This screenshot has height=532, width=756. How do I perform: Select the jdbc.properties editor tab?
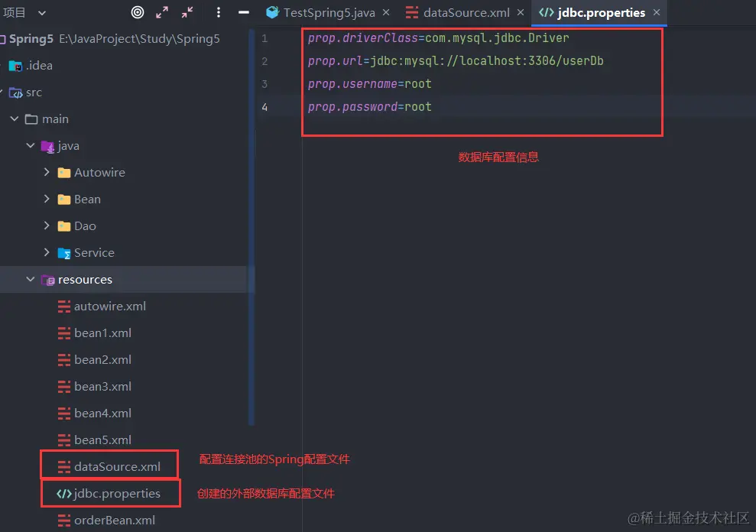[x=601, y=12]
